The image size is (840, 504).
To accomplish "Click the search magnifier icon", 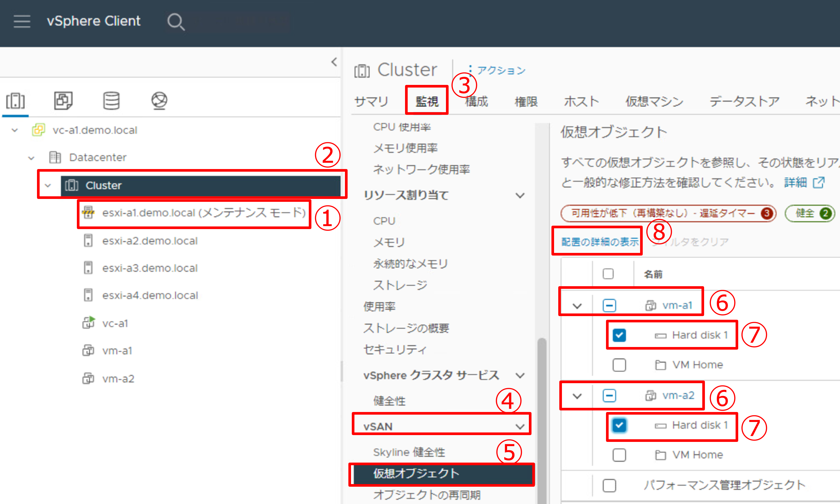I will click(x=176, y=22).
